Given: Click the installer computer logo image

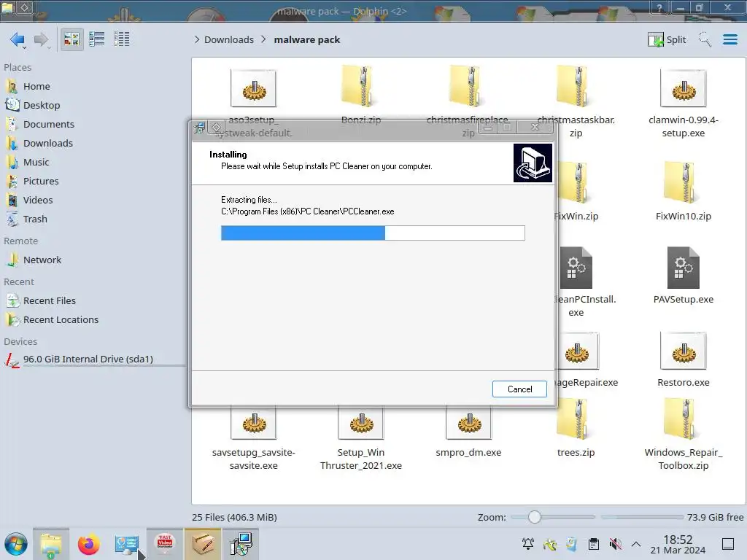Looking at the screenshot, I should [533, 163].
